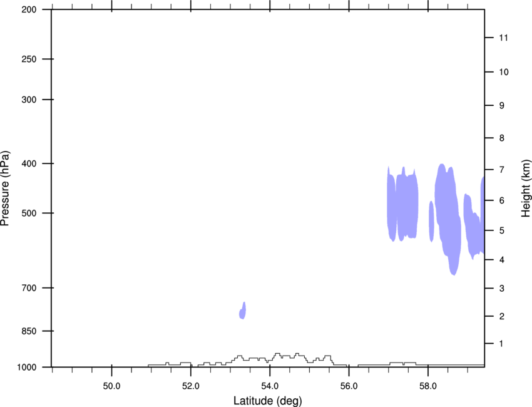Viewport: 532px width, 407px height.
Task: Click the small blue patch near 2 km
Action: (243, 312)
